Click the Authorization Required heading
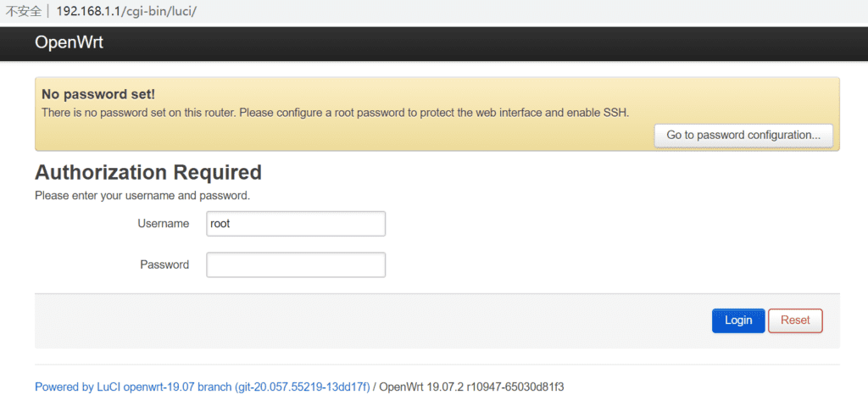This screenshot has height=412, width=868. click(x=148, y=173)
